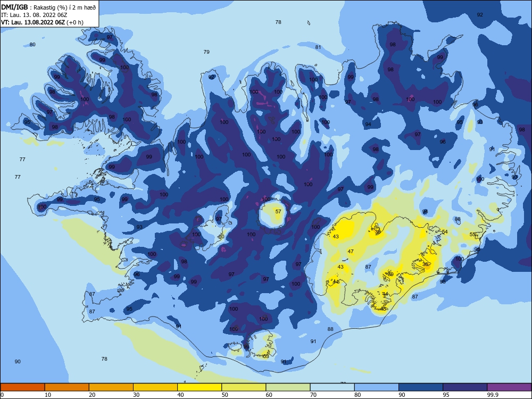Click the 50–60 pale yellow legend swatch
This screenshot has height=399, width=532.
[x=244, y=387]
